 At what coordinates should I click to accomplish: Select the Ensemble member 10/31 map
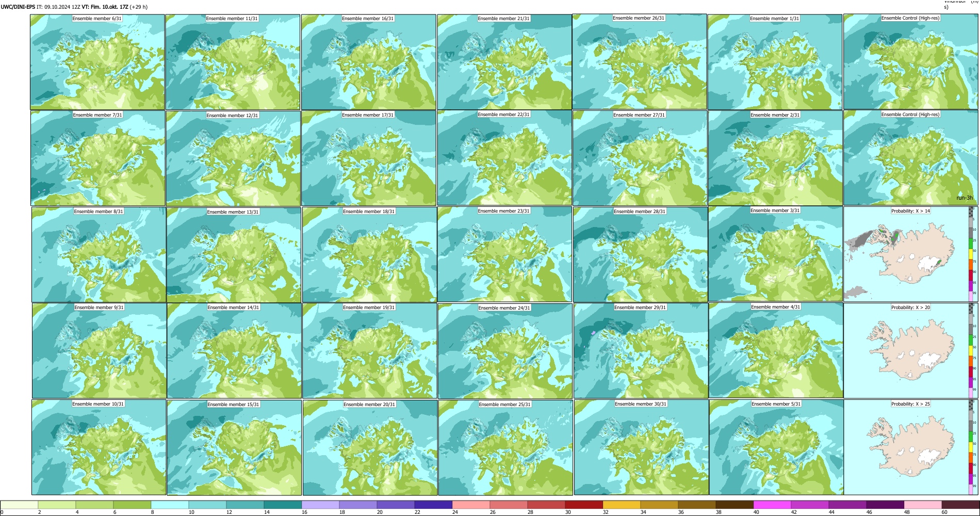[99, 447]
